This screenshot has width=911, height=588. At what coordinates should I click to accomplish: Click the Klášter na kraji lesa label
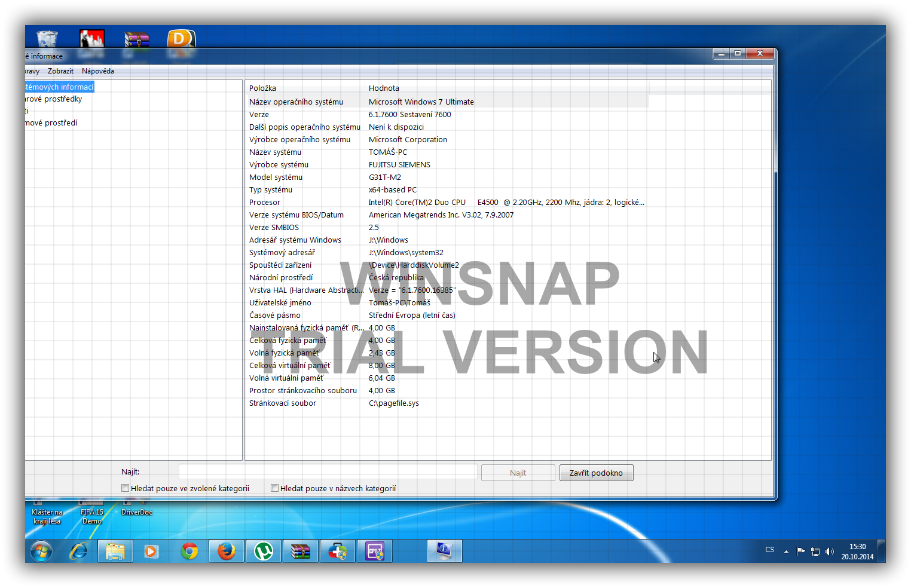point(47,516)
